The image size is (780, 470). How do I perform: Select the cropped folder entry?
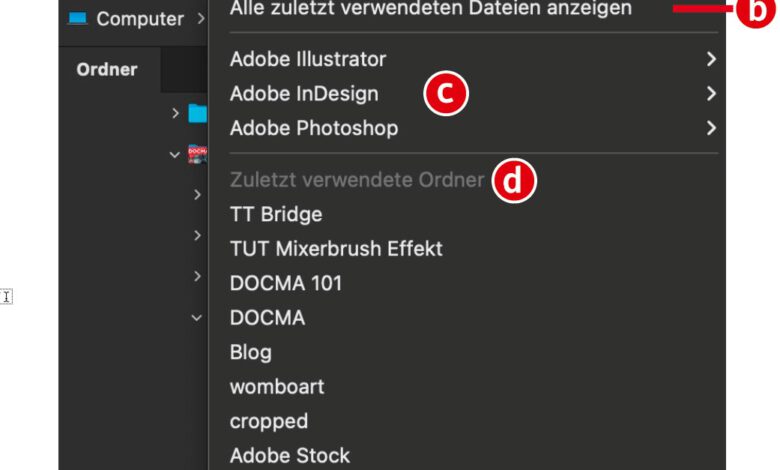tap(269, 421)
